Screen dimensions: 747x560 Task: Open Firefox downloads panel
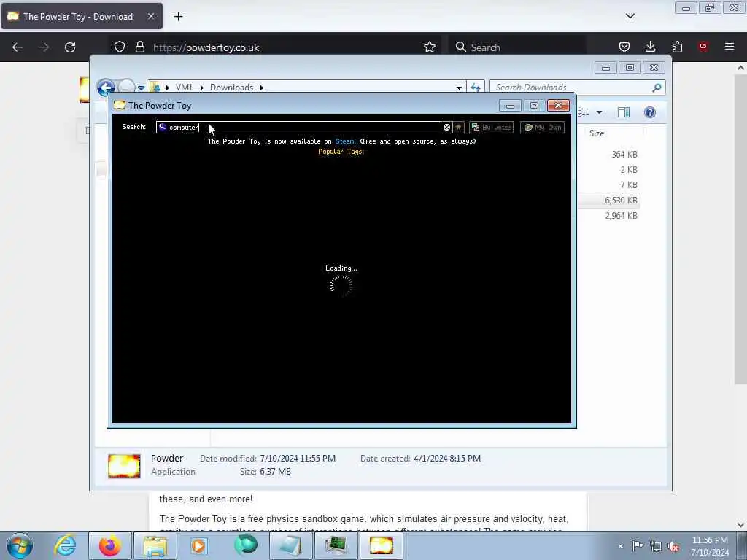click(650, 47)
